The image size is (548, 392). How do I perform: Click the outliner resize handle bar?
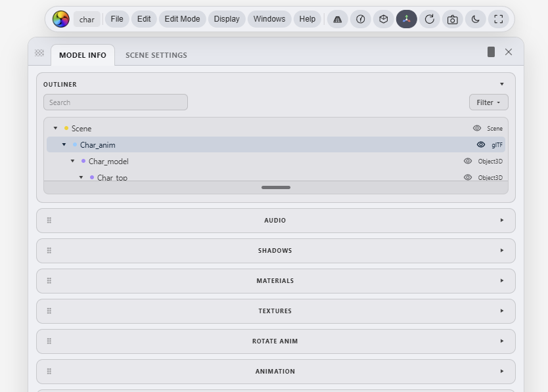tap(276, 188)
